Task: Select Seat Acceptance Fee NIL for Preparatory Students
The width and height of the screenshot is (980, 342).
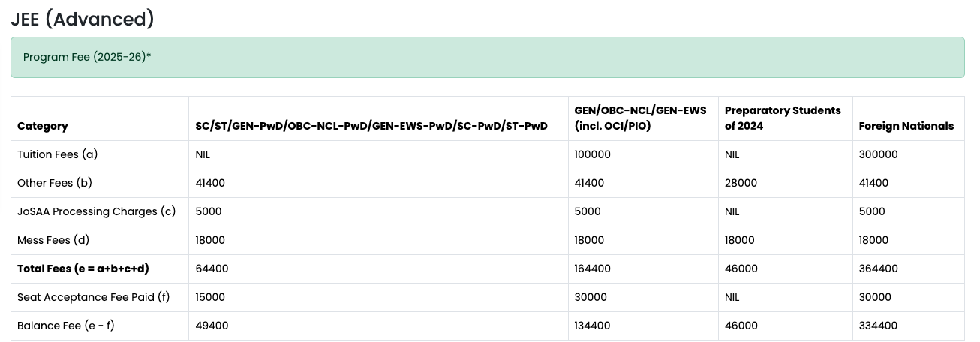Action: click(x=732, y=297)
